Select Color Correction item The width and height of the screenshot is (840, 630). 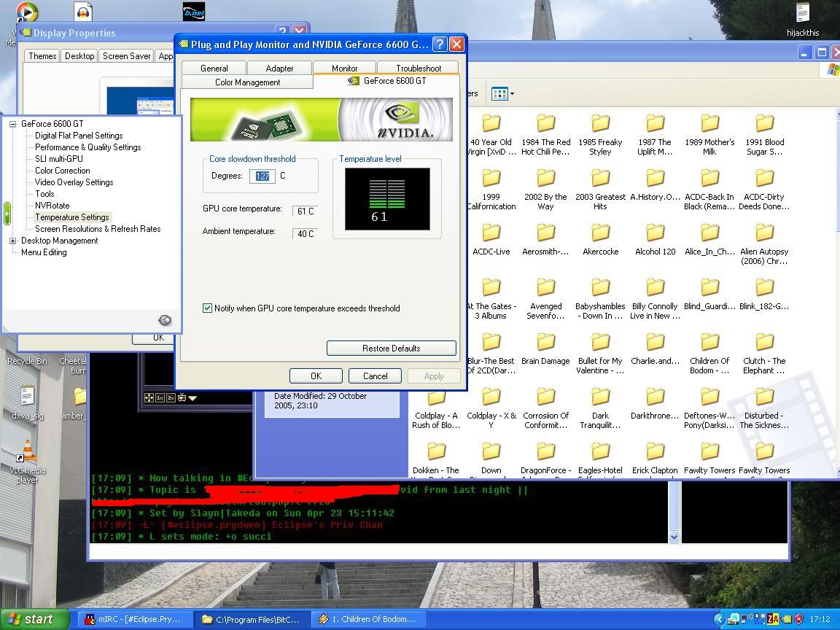click(62, 171)
